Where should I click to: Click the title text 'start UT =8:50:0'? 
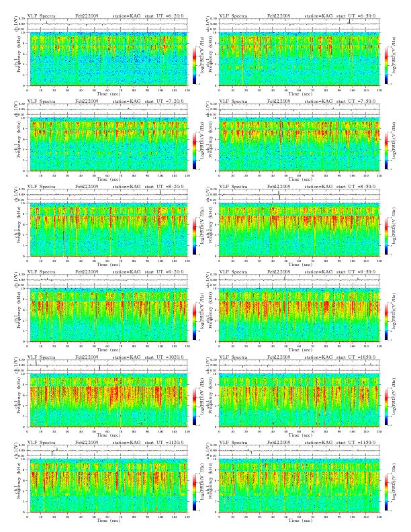(x=356, y=187)
